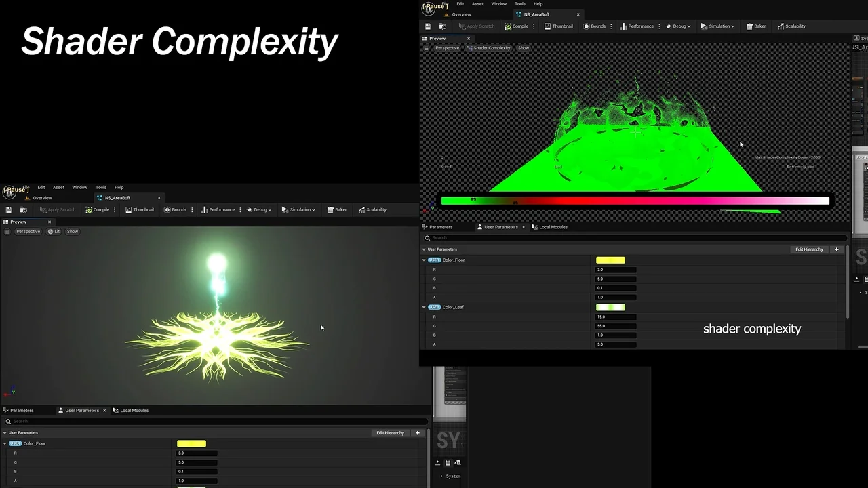
Task: Click the Performance icon in the lower-left toolbar
Action: (205, 210)
